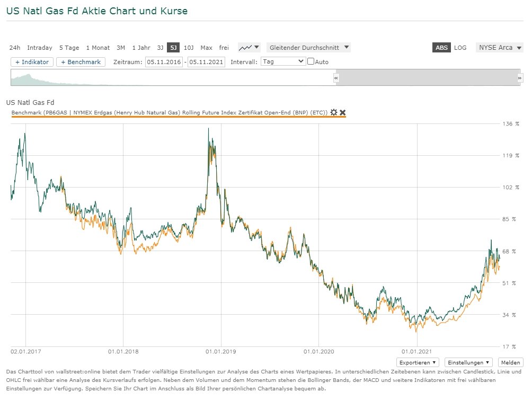Expand the Gleitender Durchschnitt dropdown

tap(309, 48)
